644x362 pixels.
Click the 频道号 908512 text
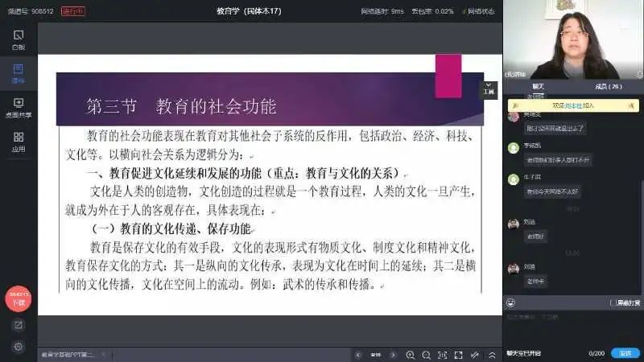click(x=31, y=11)
